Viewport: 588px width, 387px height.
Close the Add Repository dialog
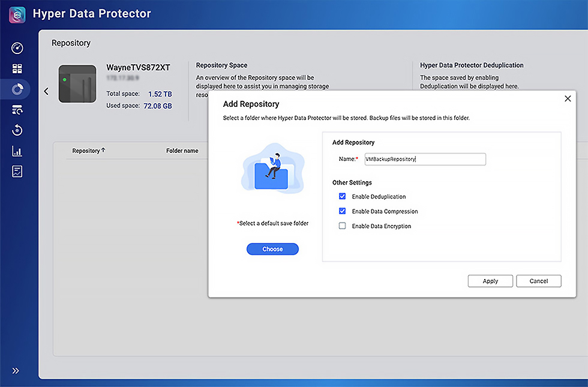click(x=568, y=98)
